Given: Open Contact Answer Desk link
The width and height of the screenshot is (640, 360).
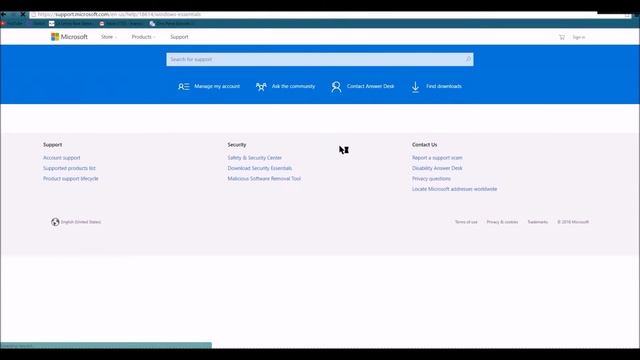Looking at the screenshot, I should tap(370, 87).
